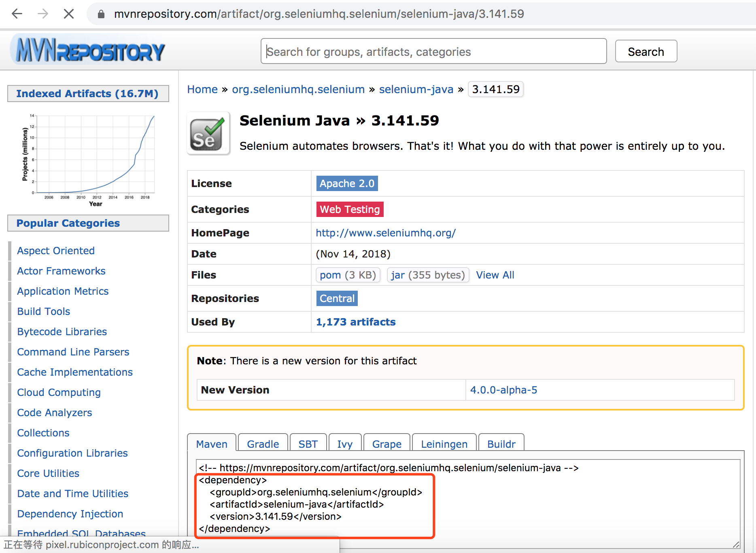Switch to the Grape tab
The image size is (756, 553).
(x=387, y=444)
